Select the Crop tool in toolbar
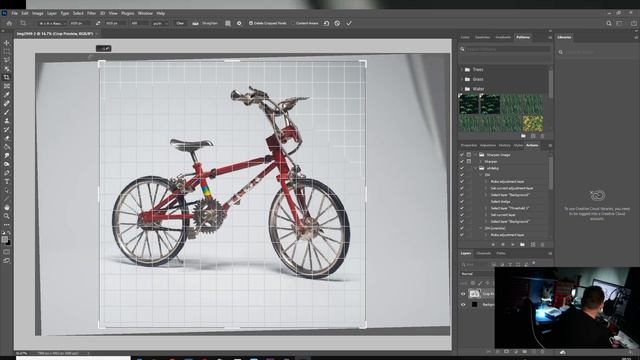 point(7,77)
